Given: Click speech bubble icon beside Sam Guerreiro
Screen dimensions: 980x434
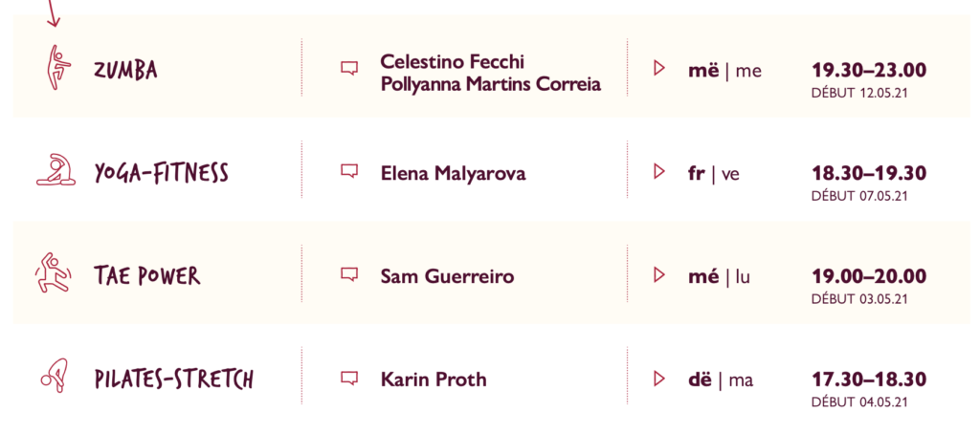Looking at the screenshot, I should (x=349, y=274).
